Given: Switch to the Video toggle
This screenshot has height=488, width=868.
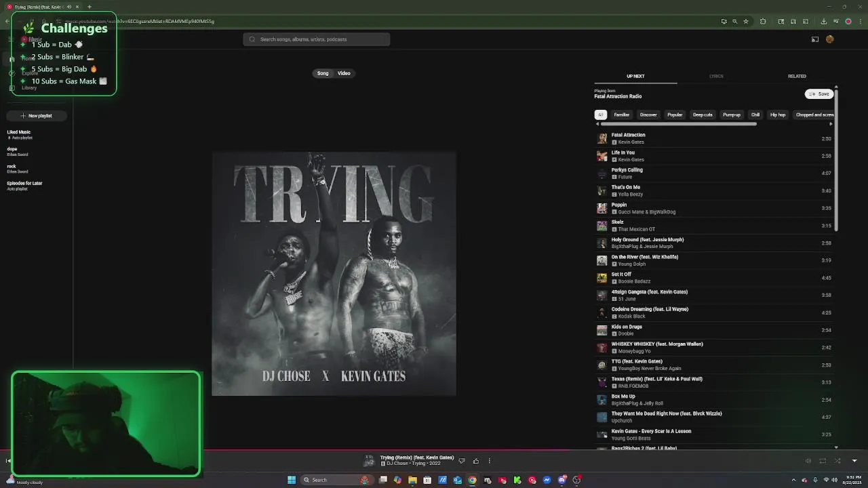Looking at the screenshot, I should click(344, 73).
